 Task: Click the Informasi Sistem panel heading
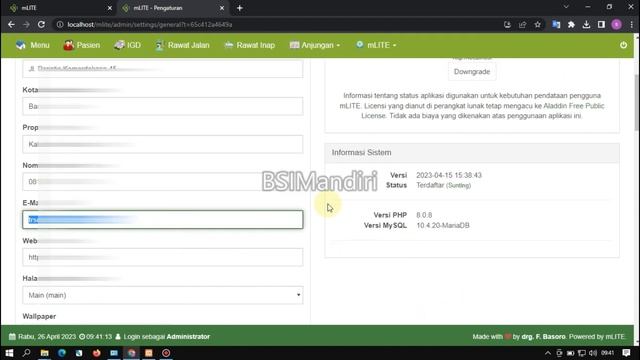(x=362, y=153)
